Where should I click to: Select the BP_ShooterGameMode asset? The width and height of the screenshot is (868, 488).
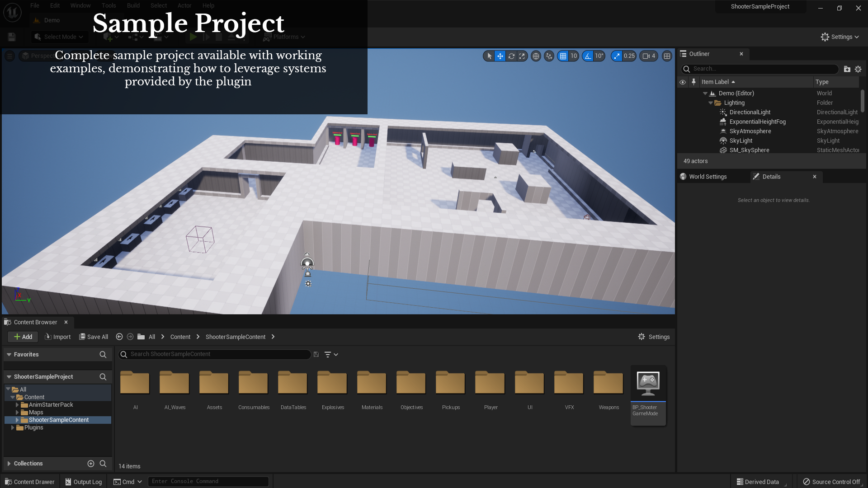coord(648,394)
